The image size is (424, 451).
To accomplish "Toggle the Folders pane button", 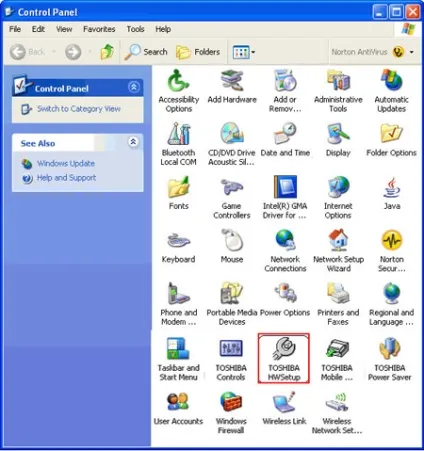I will tap(198, 52).
